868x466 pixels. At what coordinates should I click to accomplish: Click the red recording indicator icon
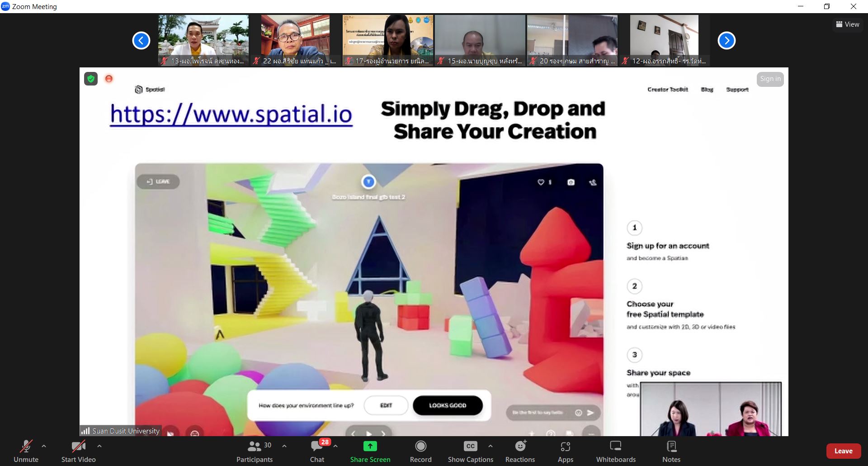click(x=109, y=79)
